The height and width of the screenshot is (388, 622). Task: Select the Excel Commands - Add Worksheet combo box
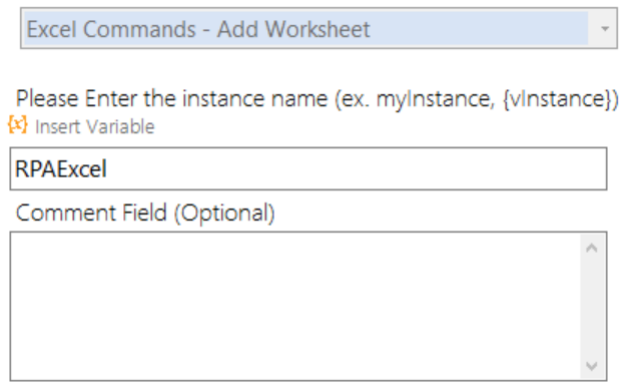click(319, 28)
